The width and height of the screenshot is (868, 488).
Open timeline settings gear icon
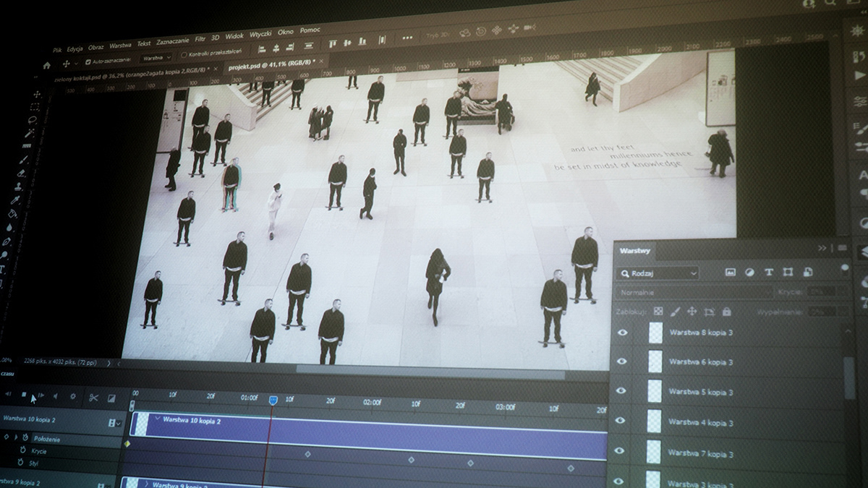72,396
